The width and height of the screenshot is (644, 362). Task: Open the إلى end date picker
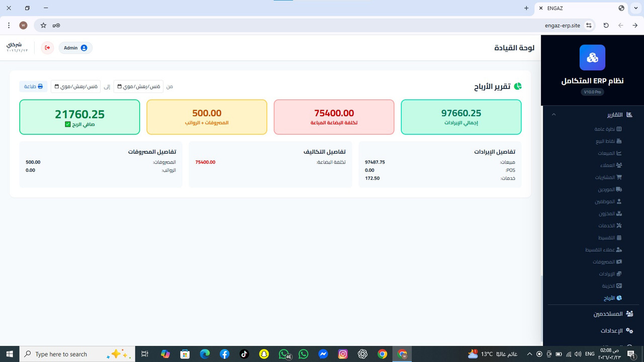[75, 86]
